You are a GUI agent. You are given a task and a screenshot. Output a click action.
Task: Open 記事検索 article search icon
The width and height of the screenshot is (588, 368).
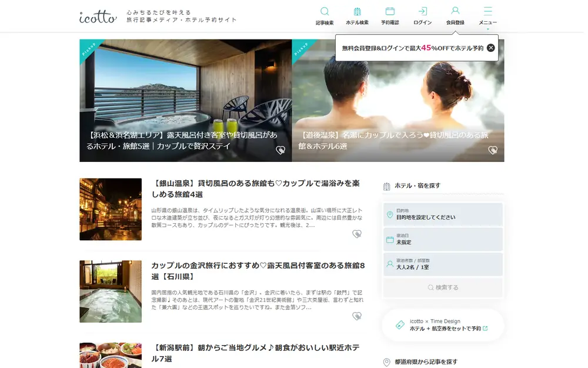pos(325,16)
